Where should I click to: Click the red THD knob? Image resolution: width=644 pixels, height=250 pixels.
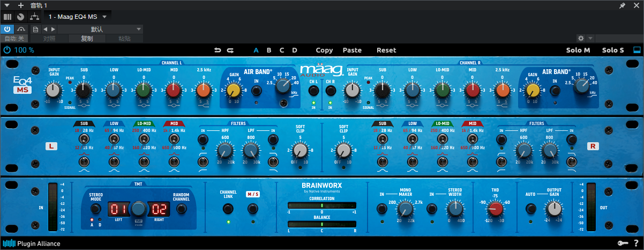click(x=496, y=209)
